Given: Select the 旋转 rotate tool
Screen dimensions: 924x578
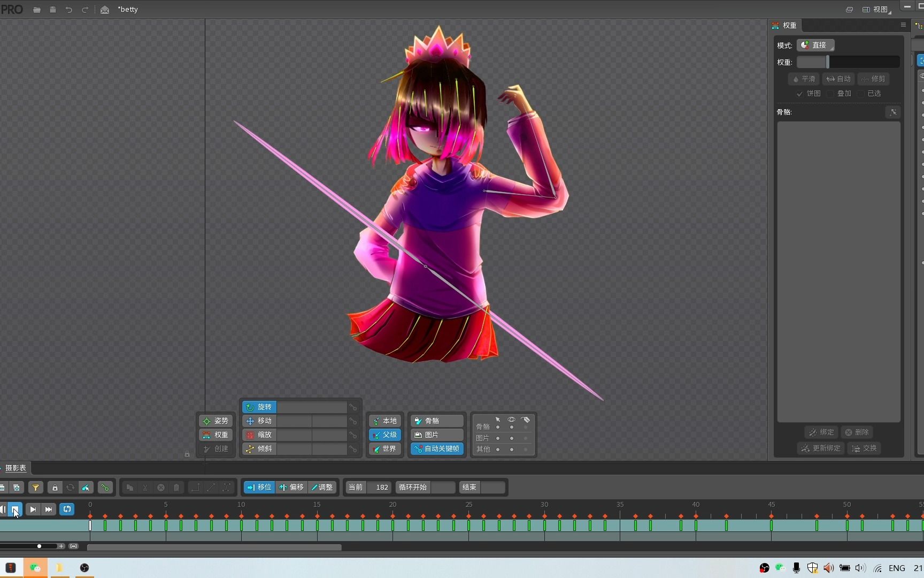Looking at the screenshot, I should click(259, 407).
